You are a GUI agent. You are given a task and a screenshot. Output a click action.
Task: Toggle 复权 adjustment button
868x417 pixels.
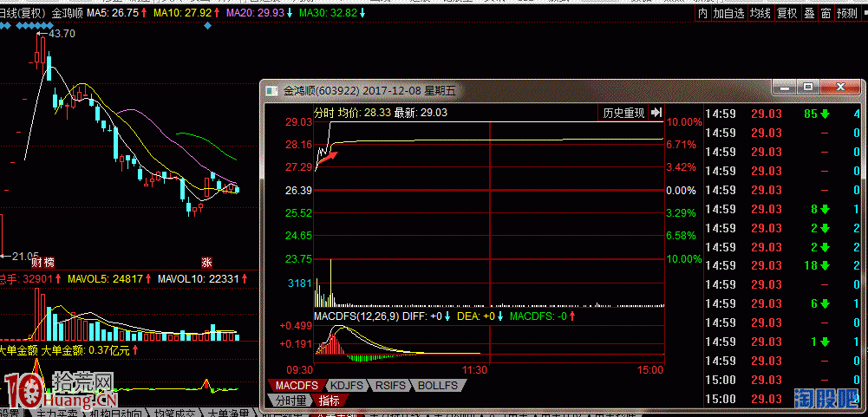click(786, 13)
